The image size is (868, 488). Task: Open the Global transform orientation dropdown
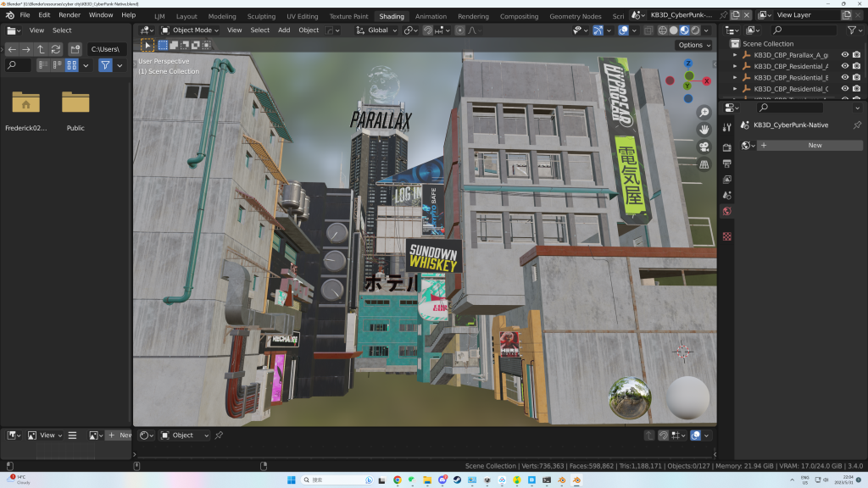coord(376,30)
